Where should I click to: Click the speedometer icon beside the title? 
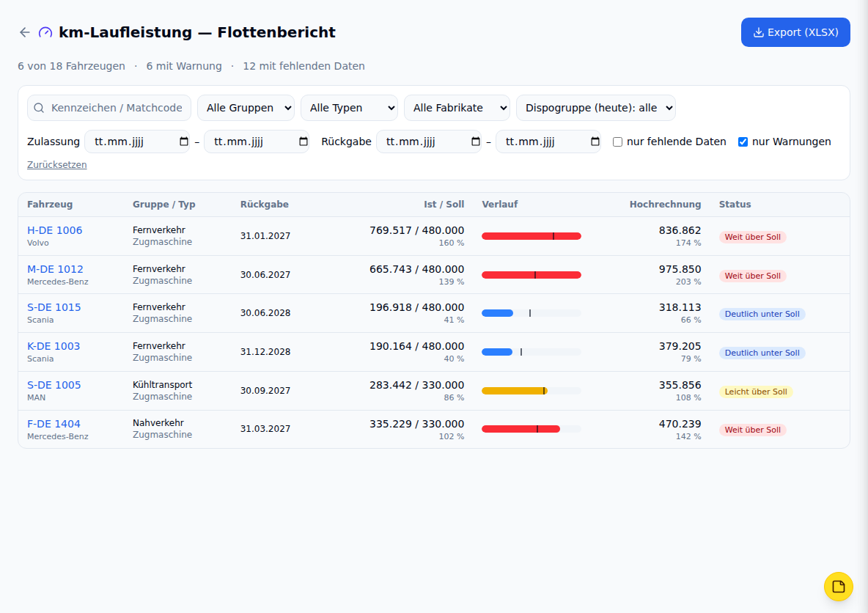point(45,33)
